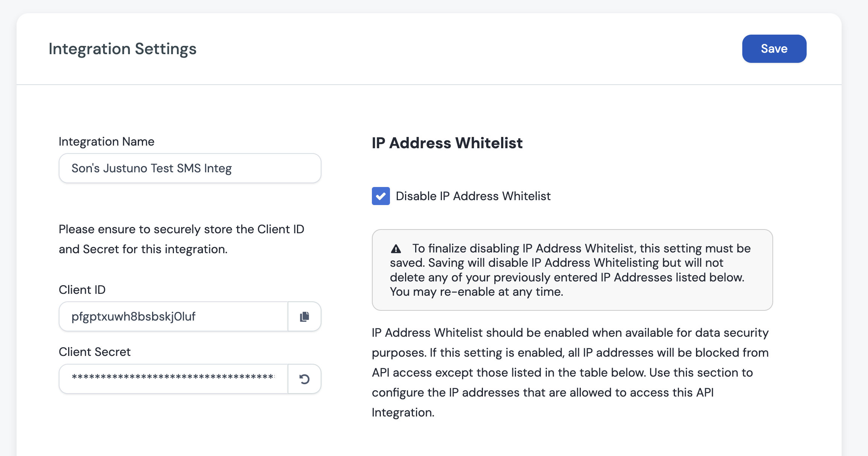
Task: Click into the Client ID field
Action: point(173,316)
